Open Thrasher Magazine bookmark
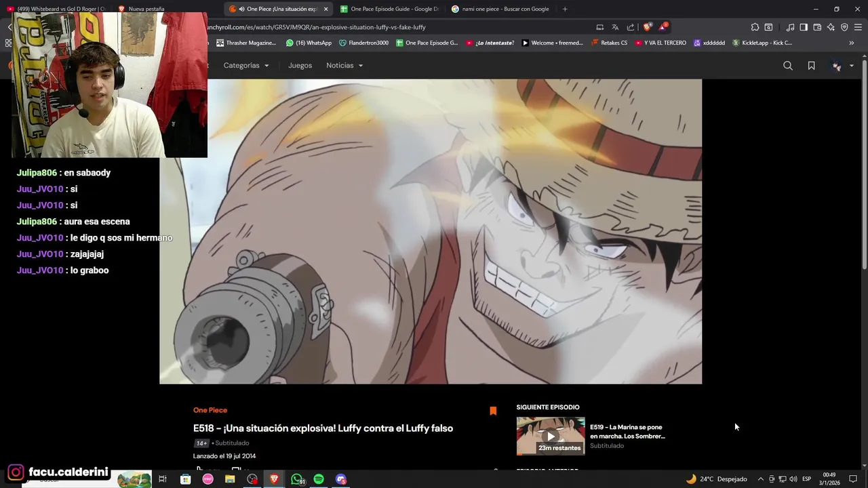This screenshot has height=488, width=868. pyautogui.click(x=246, y=43)
